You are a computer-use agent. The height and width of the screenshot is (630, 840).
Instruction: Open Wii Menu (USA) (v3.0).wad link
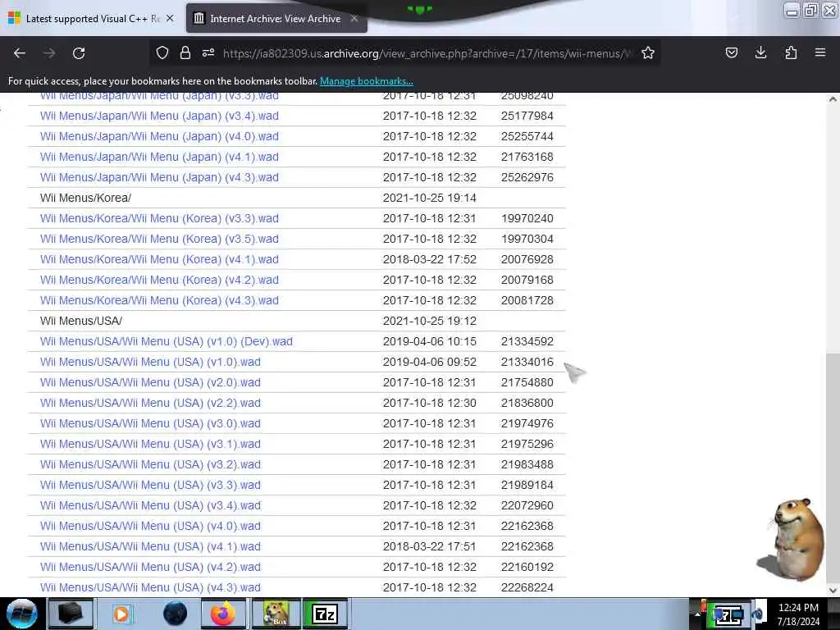click(x=150, y=424)
